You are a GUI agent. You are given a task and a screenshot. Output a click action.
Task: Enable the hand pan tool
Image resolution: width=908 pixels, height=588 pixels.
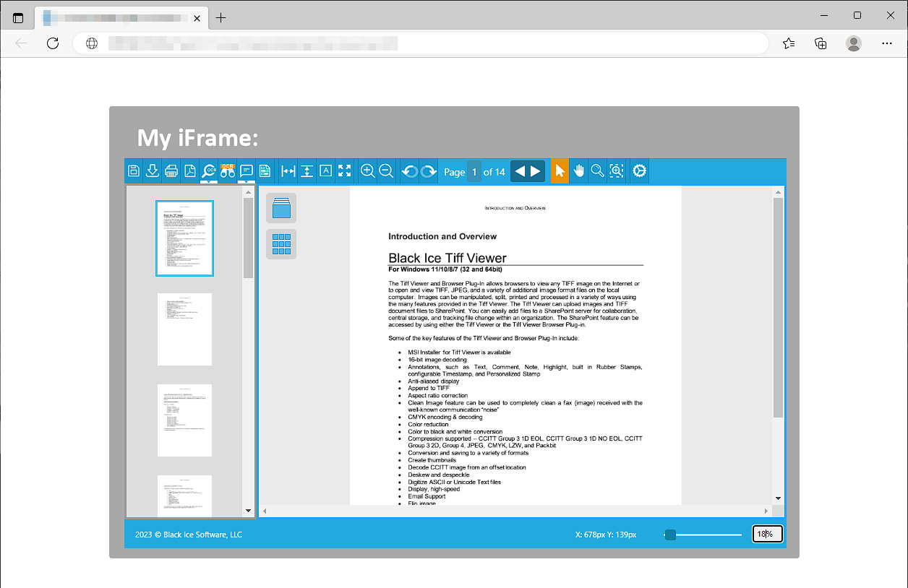click(x=578, y=171)
